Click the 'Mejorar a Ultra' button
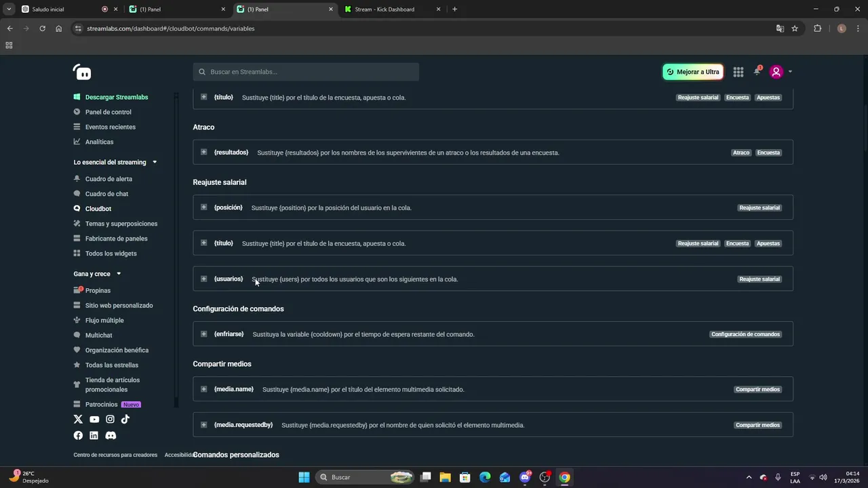The image size is (868, 488). pyautogui.click(x=692, y=72)
